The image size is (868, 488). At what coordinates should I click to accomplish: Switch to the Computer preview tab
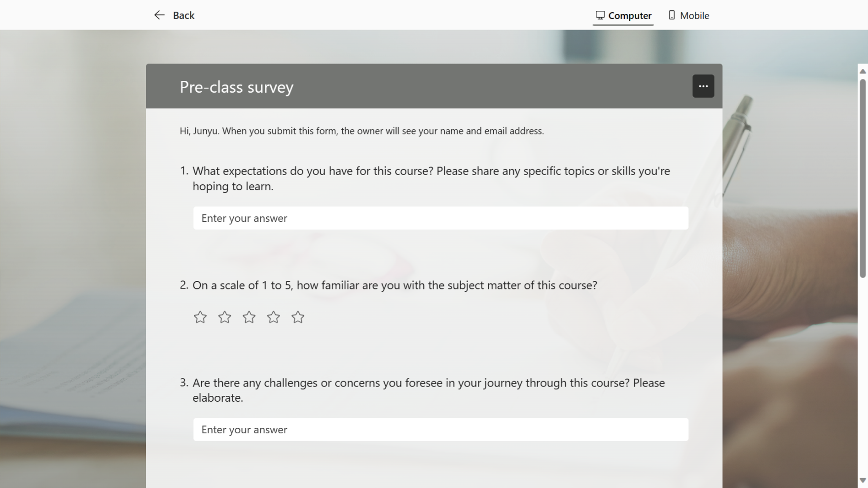point(623,15)
